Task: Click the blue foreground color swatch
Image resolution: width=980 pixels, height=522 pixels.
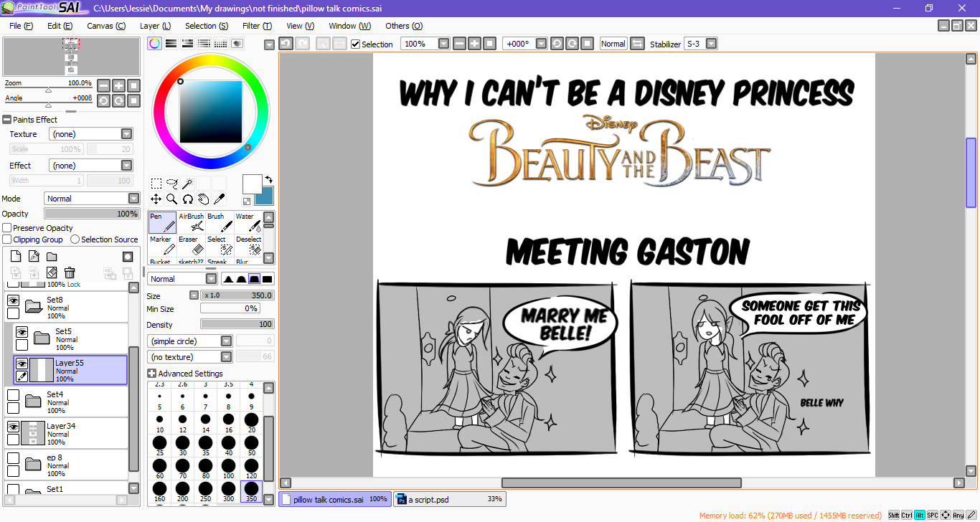Action: [x=263, y=196]
